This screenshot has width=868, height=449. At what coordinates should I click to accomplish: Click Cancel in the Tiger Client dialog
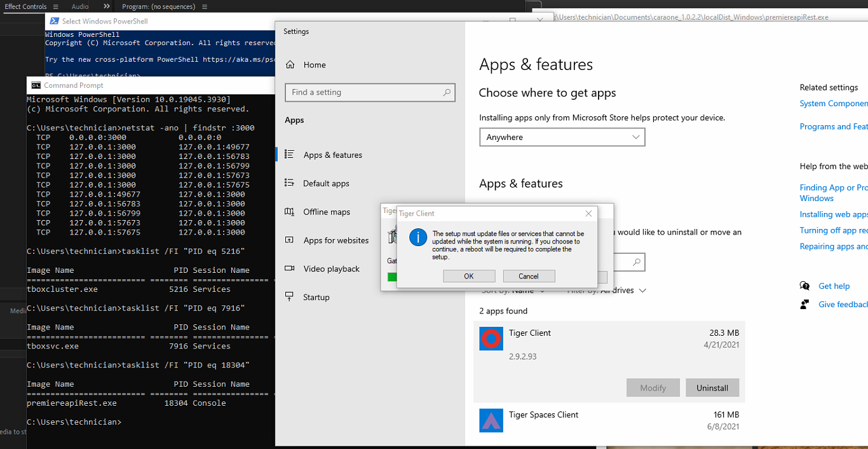529,276
